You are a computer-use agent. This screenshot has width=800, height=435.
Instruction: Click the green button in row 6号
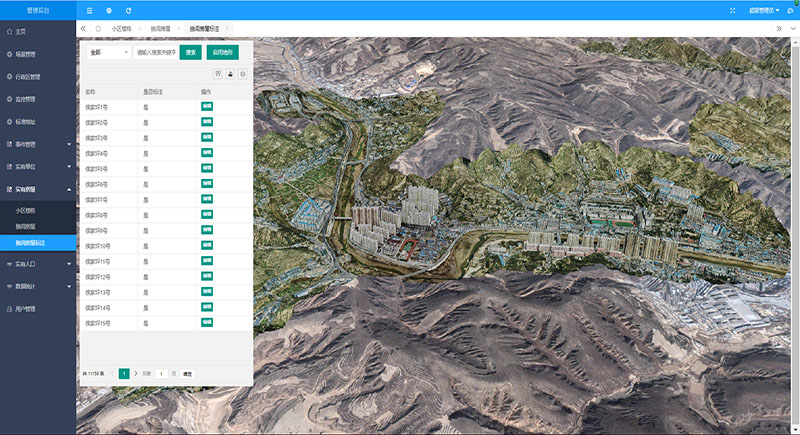[x=207, y=184]
